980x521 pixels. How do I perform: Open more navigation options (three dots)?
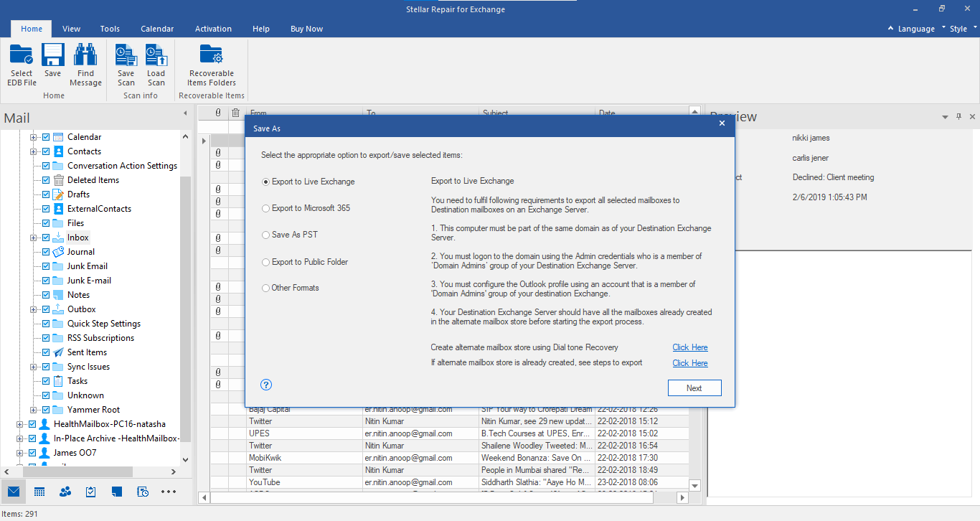(169, 492)
